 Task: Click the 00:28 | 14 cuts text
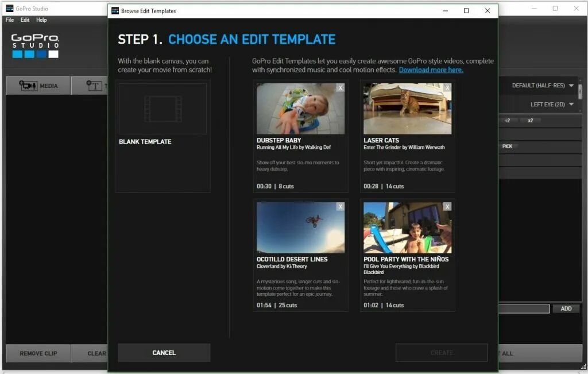point(384,187)
